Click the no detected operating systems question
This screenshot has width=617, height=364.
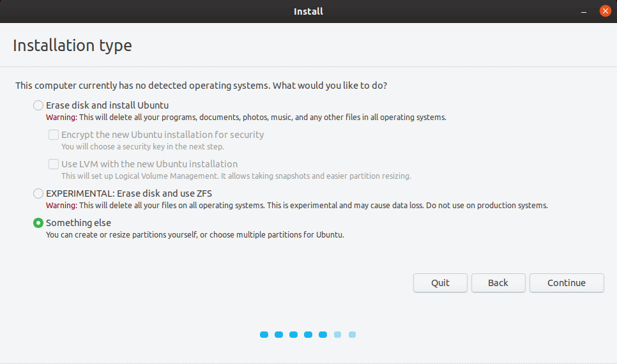(x=201, y=86)
